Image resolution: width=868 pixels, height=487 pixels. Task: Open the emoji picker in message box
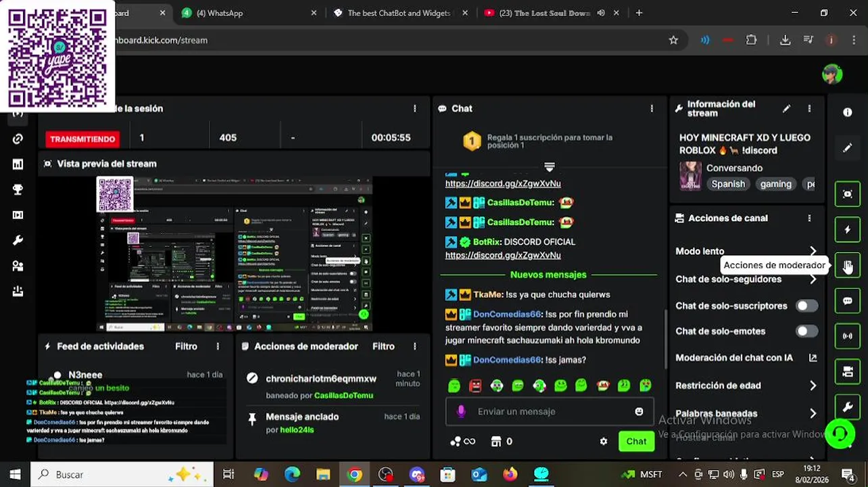click(x=639, y=411)
